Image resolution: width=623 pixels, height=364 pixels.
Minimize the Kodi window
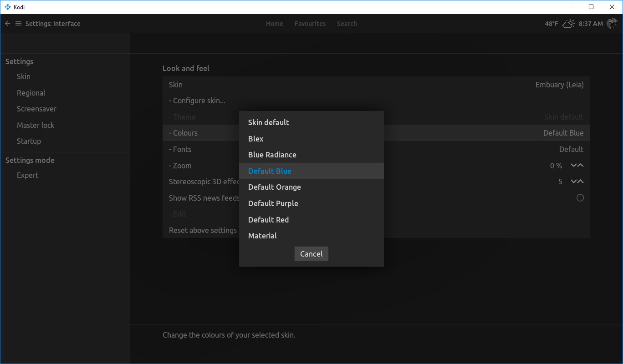571,7
